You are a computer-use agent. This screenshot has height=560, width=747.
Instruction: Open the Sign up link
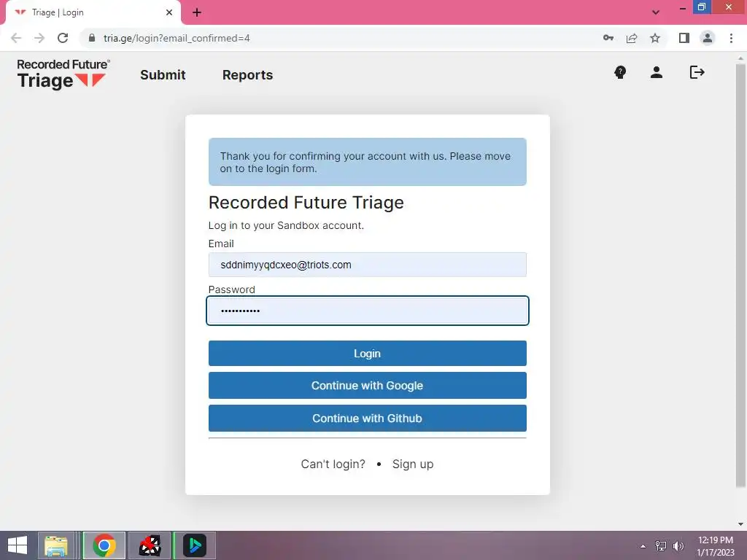click(413, 464)
